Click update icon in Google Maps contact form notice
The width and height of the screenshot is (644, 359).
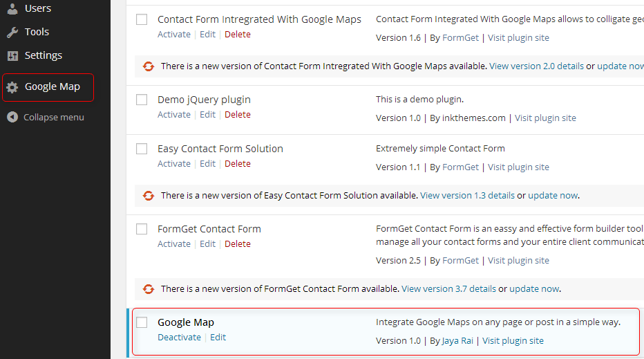point(149,66)
